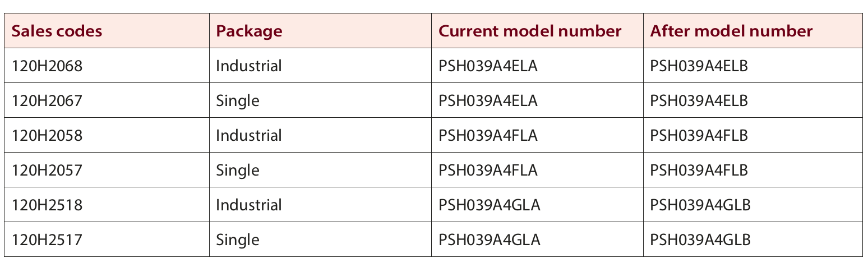Screen dimensions: 868x267
Task: Select current model PSH039A4FLA in 120H2057 row
Action: tap(488, 171)
